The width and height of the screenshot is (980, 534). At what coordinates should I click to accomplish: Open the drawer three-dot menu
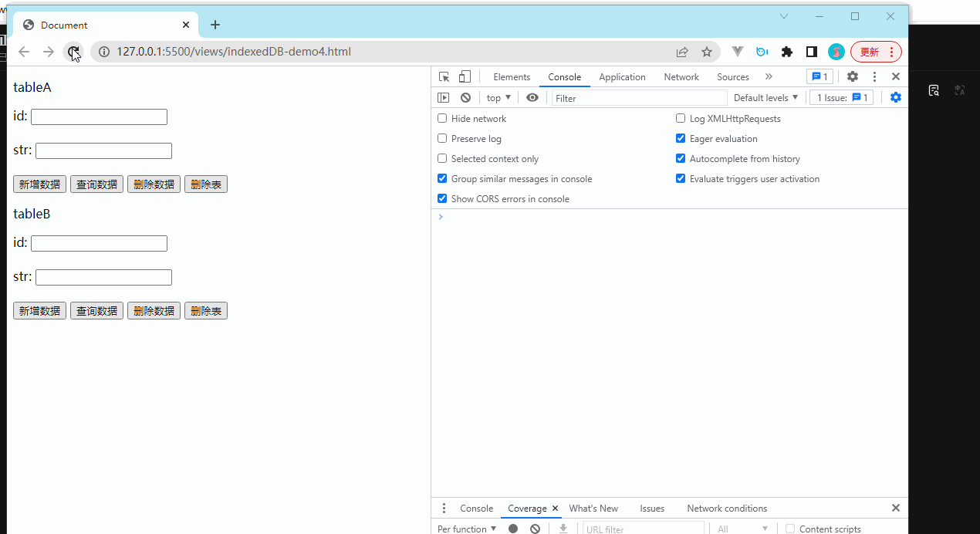(x=444, y=508)
